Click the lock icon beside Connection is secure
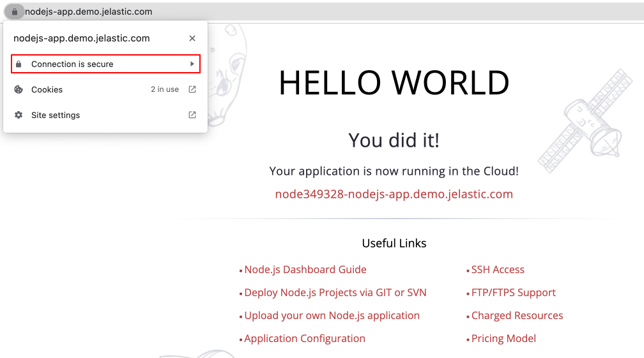This screenshot has width=644, height=358. pos(19,64)
